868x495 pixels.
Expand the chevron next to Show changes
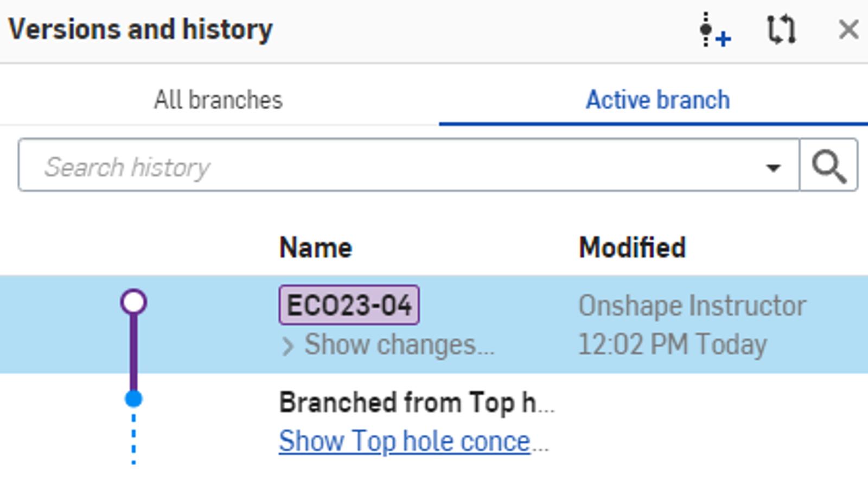click(289, 343)
